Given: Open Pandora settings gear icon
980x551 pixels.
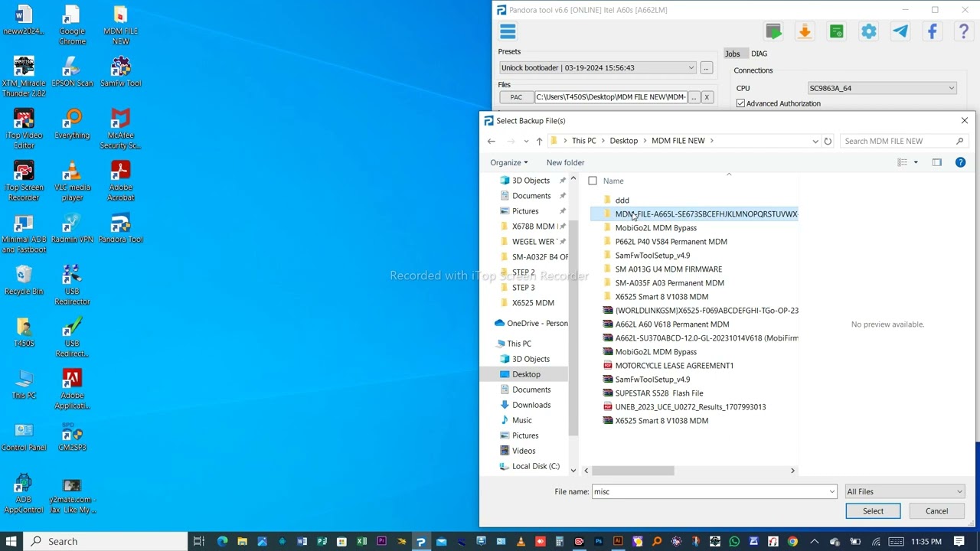Looking at the screenshot, I should click(x=868, y=31).
